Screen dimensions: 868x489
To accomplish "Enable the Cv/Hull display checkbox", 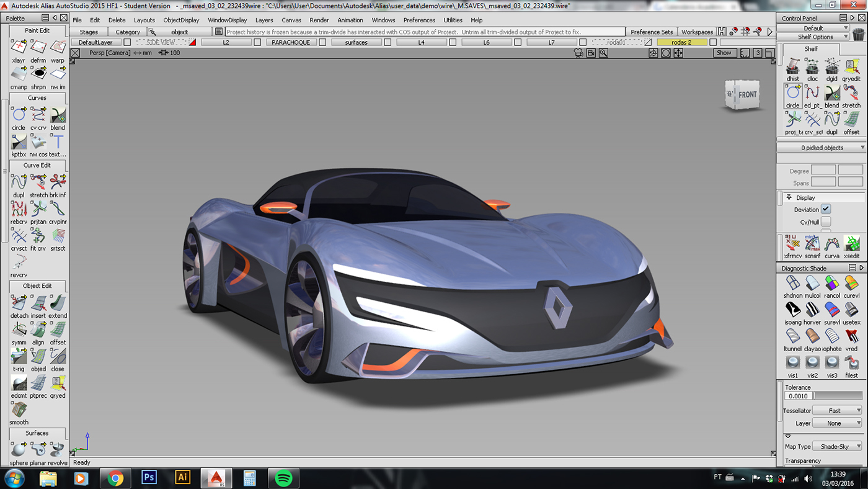I will pos(826,222).
